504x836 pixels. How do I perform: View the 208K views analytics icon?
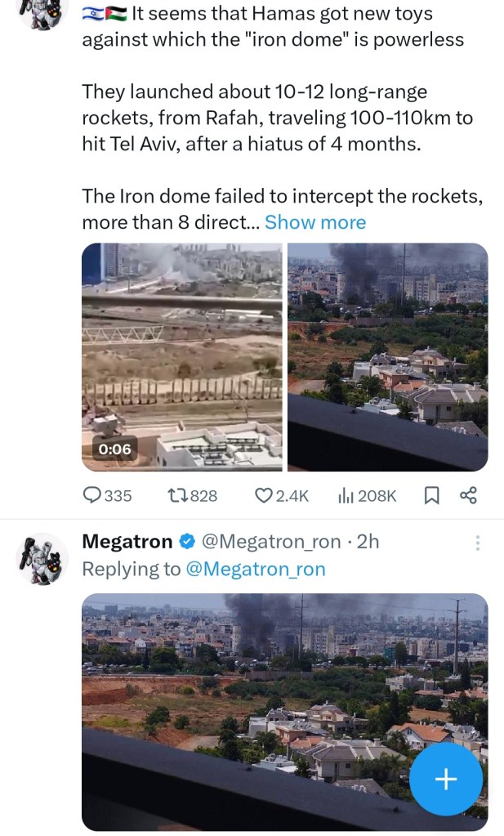tap(346, 495)
